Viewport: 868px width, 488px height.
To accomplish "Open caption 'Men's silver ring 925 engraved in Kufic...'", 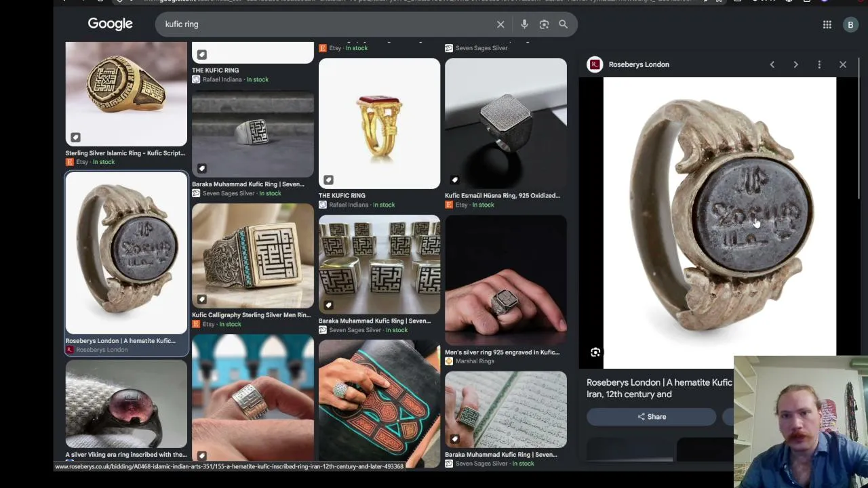I will [x=502, y=352].
